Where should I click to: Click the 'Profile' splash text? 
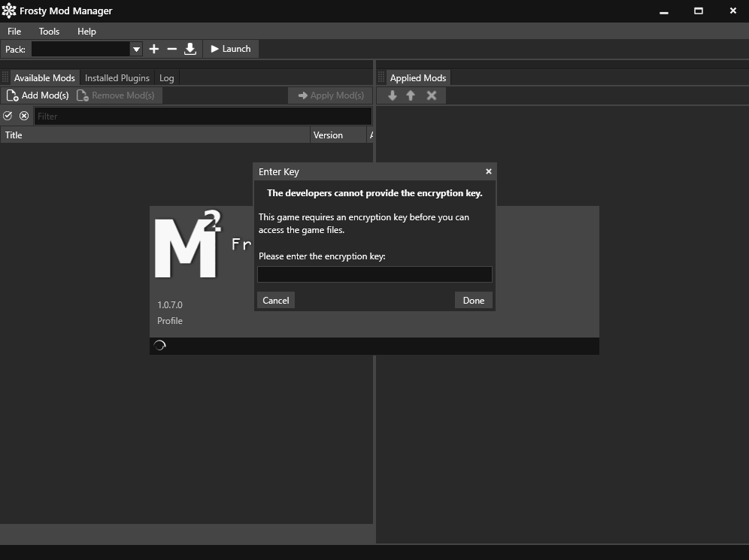[x=169, y=321]
